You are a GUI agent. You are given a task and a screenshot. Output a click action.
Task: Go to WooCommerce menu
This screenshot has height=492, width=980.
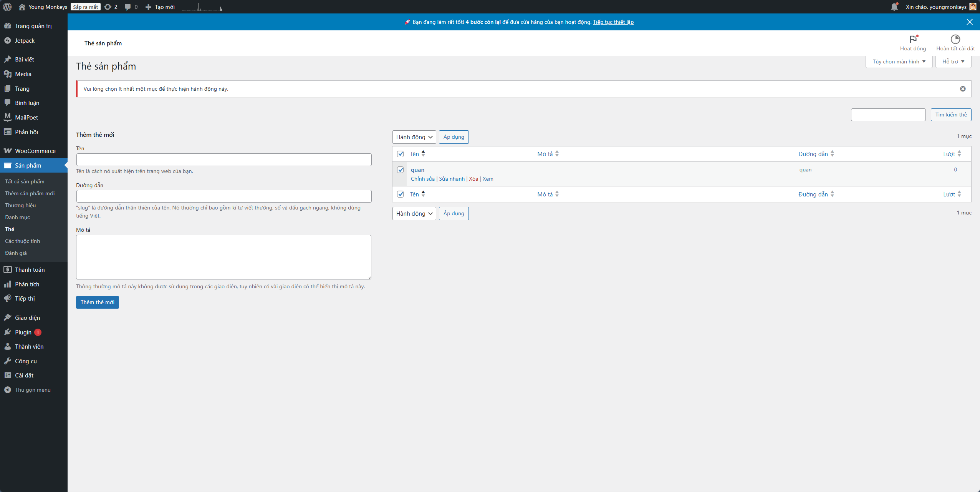[35, 151]
